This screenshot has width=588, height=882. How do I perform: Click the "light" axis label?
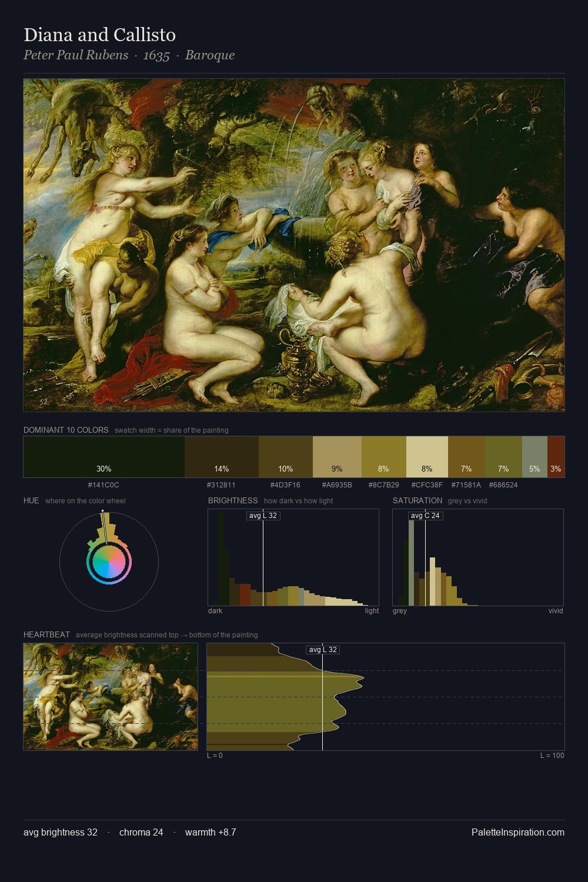(372, 611)
